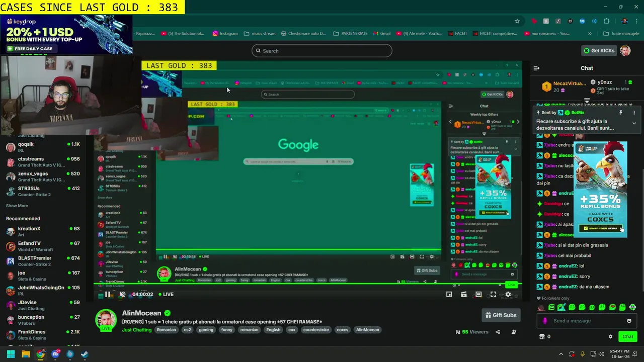The width and height of the screenshot is (644, 362).
Task: Open video player settings gear
Action: tap(508, 295)
